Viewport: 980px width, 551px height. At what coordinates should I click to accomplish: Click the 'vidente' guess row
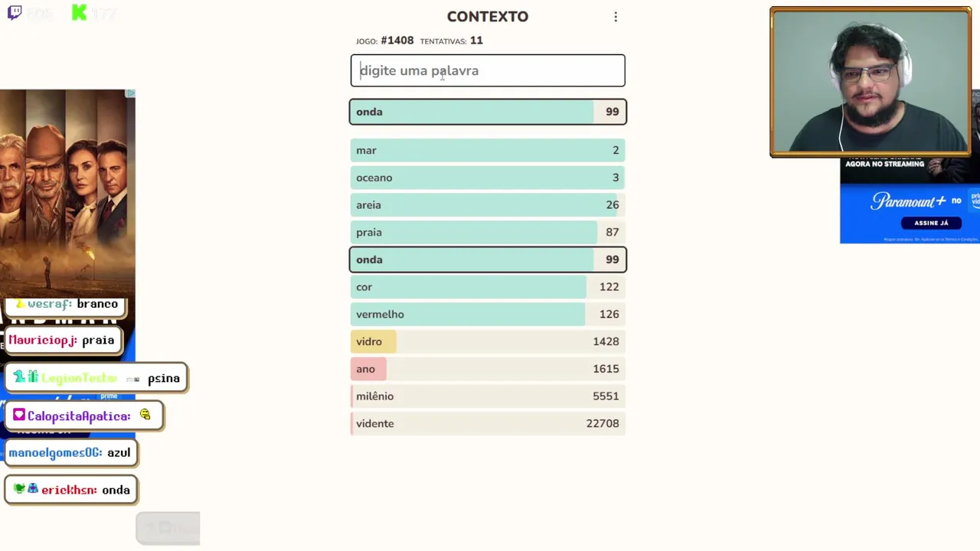pyautogui.click(x=488, y=423)
